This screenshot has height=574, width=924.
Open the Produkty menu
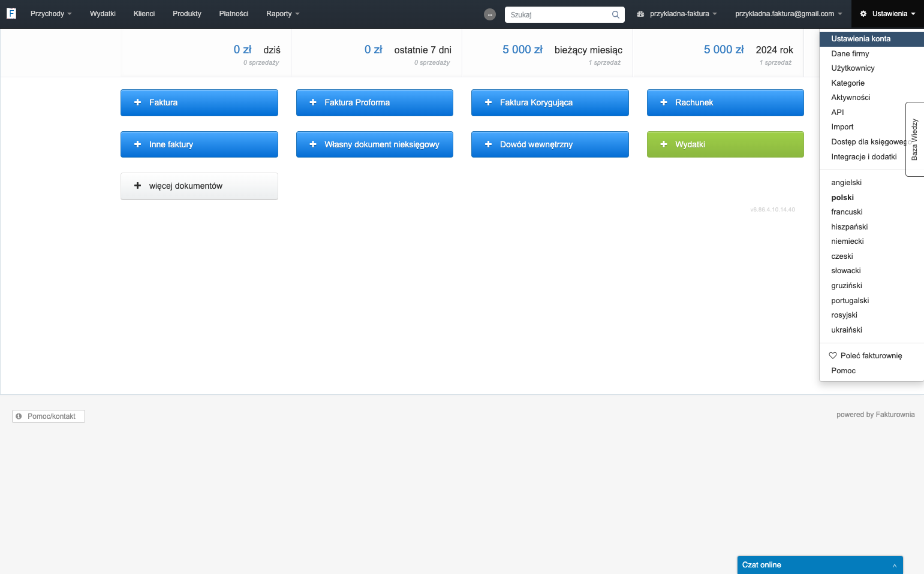[x=187, y=14]
